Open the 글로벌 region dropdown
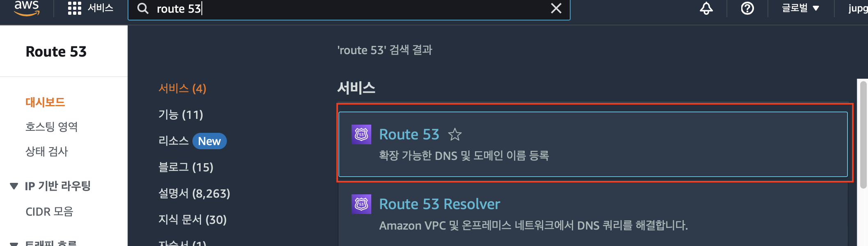This screenshot has width=868, height=246. pos(800,8)
